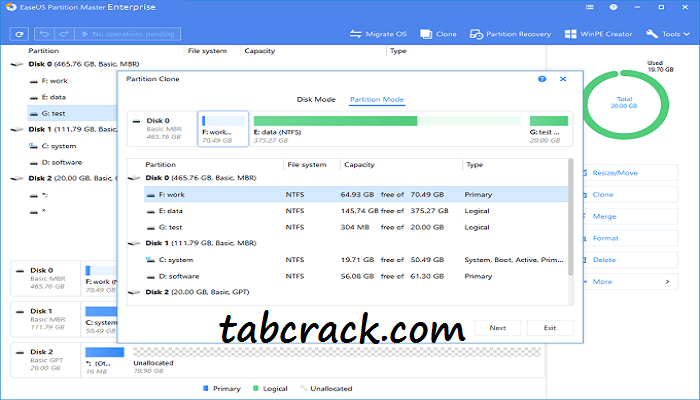Click No operations pending apply button
The image size is (700, 400).
(128, 34)
